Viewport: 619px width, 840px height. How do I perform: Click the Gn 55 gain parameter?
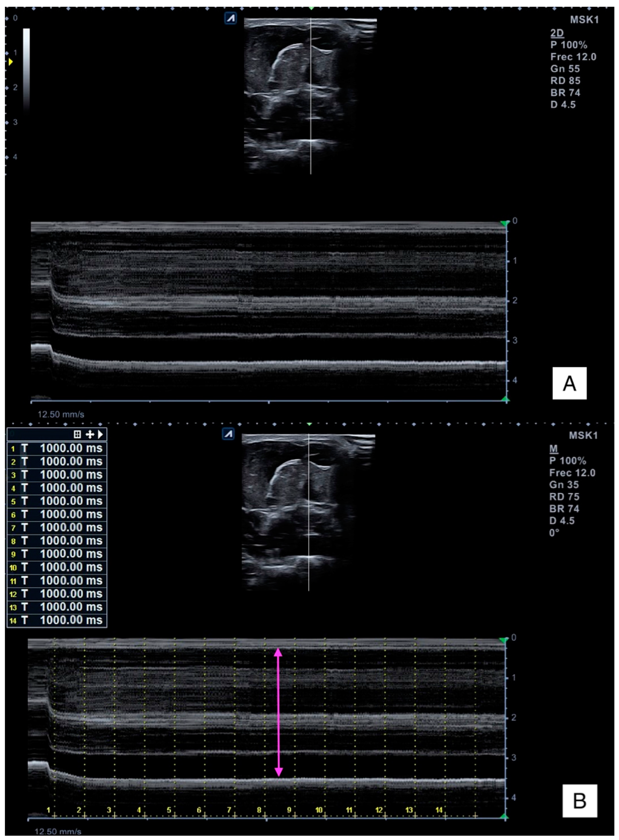tap(565, 69)
